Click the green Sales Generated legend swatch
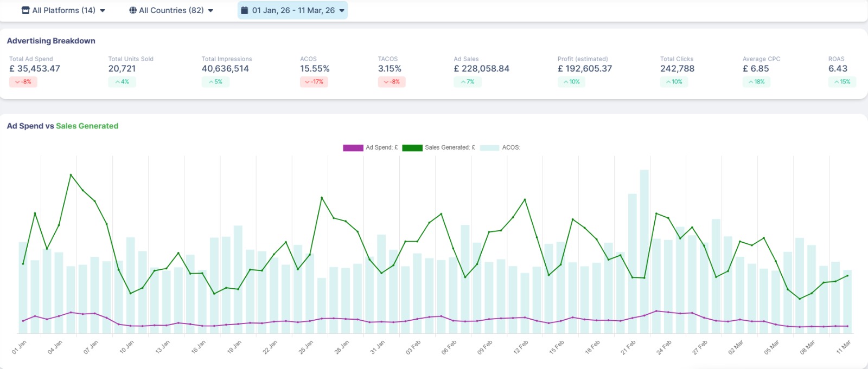The width and height of the screenshot is (868, 369). [412, 147]
